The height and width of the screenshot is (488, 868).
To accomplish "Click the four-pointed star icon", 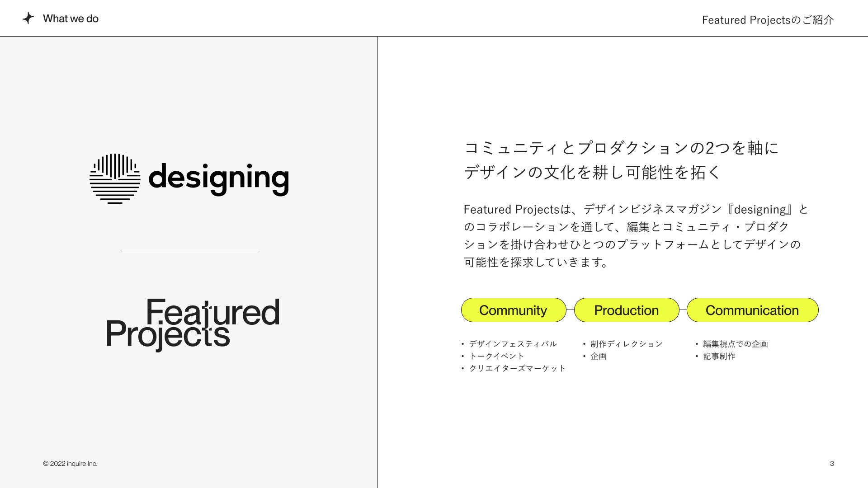I will 28,18.
